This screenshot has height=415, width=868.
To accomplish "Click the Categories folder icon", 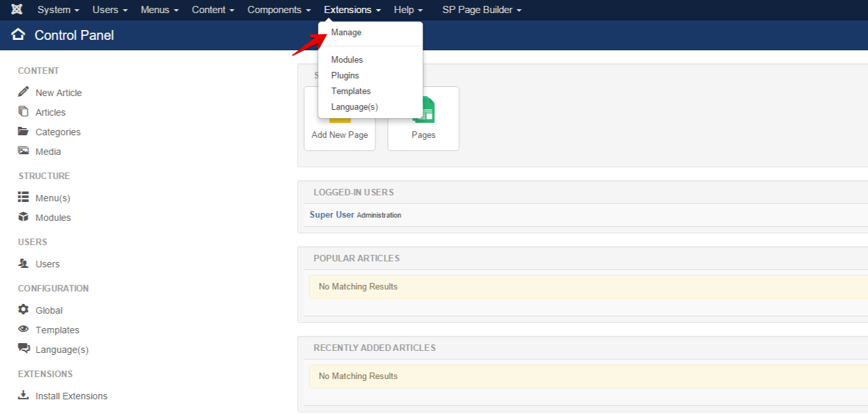I will click(24, 131).
